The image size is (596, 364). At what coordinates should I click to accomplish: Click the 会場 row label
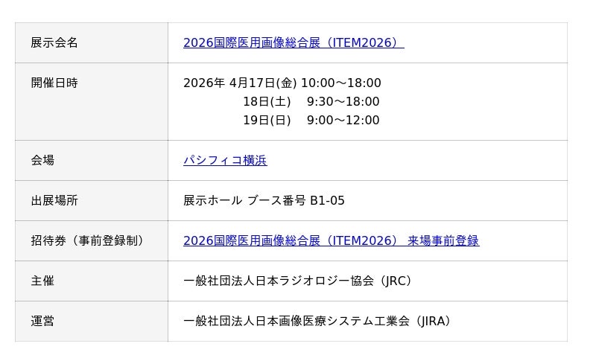(42, 161)
